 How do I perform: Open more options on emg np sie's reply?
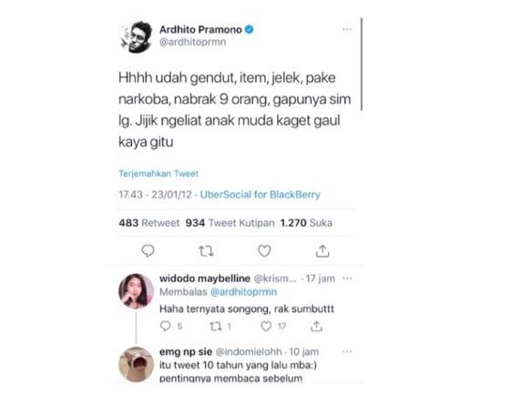coord(347,351)
